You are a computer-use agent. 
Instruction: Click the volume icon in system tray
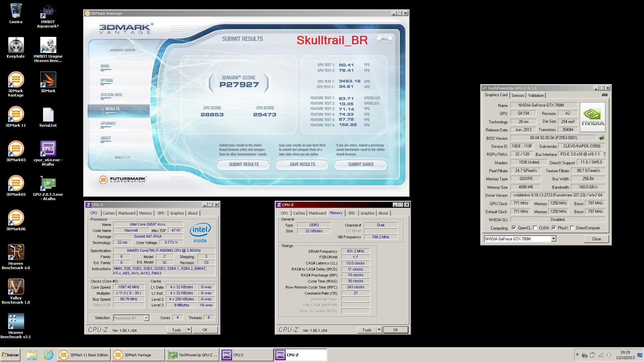[x=609, y=355]
